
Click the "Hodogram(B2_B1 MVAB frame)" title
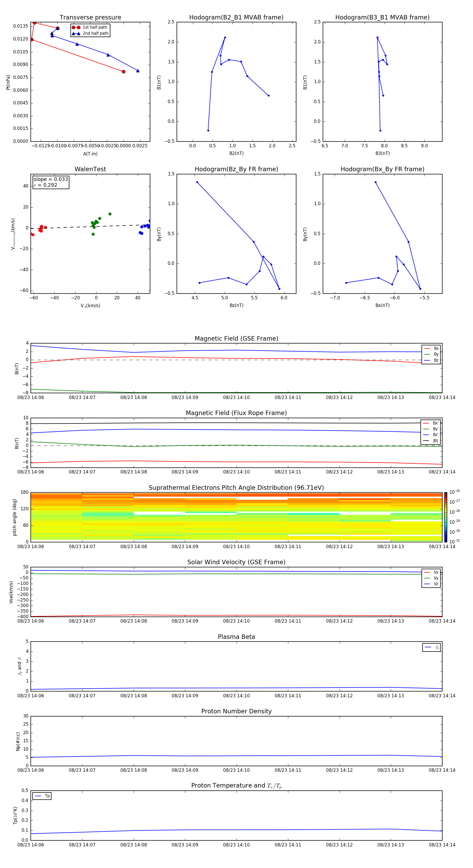[236, 17]
